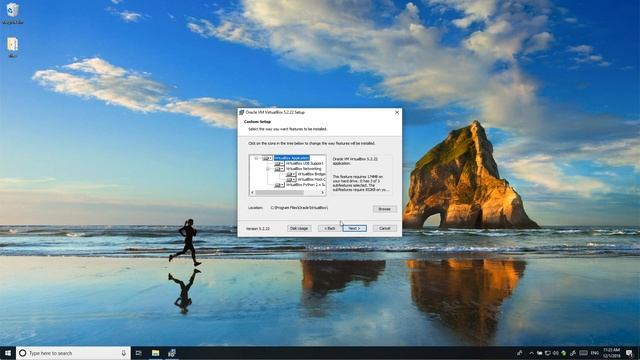
Task: Click the network icon in system tray
Action: click(548, 353)
